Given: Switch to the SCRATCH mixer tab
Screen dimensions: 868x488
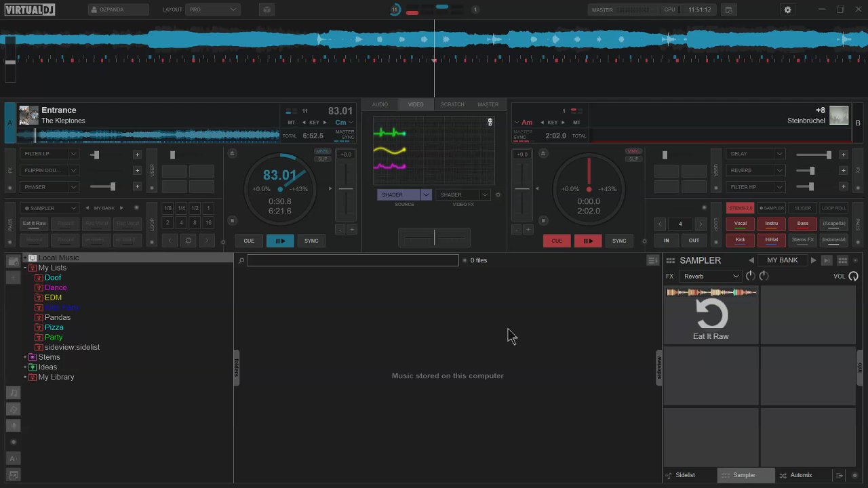Looking at the screenshot, I should click(452, 104).
